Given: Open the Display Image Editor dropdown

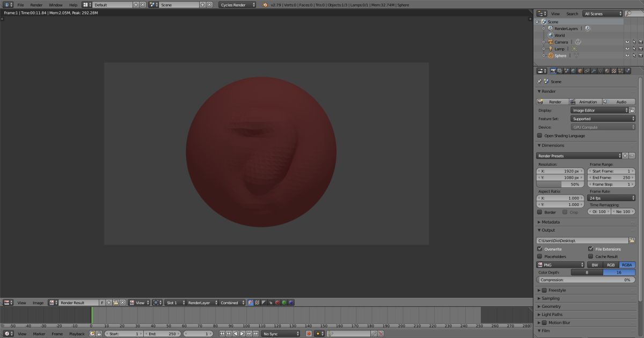Looking at the screenshot, I should tap(599, 110).
